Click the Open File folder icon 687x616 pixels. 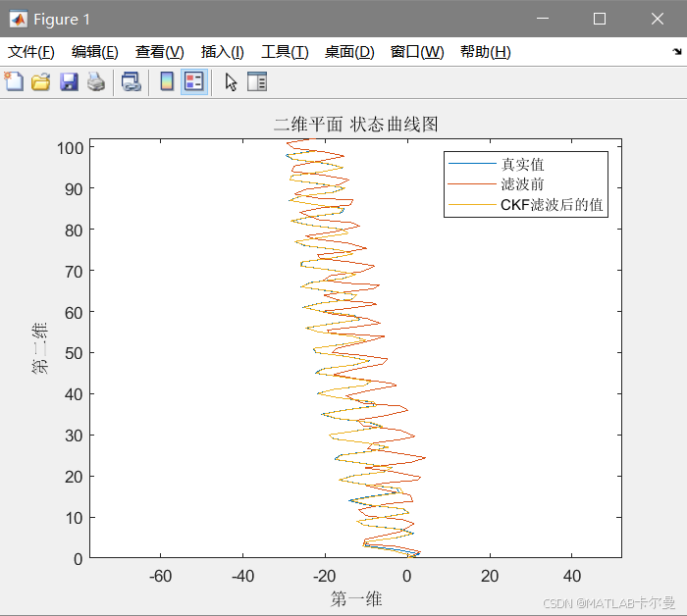(41, 81)
